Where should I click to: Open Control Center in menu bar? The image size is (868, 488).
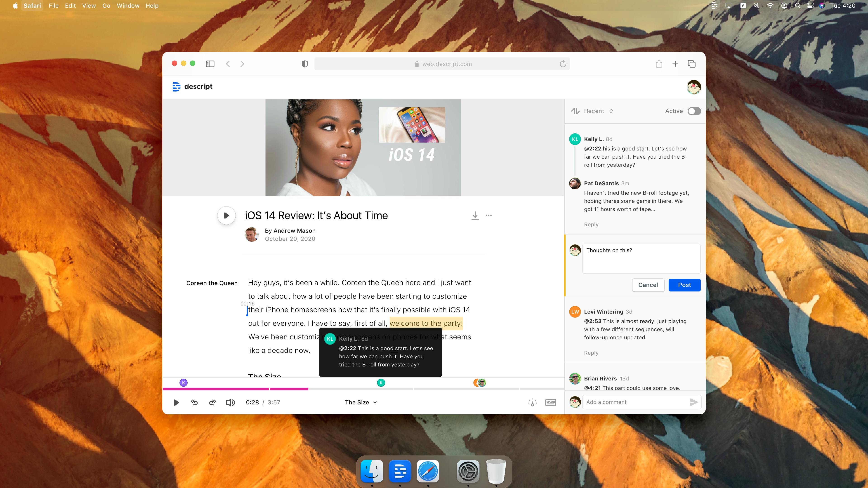pos(810,6)
